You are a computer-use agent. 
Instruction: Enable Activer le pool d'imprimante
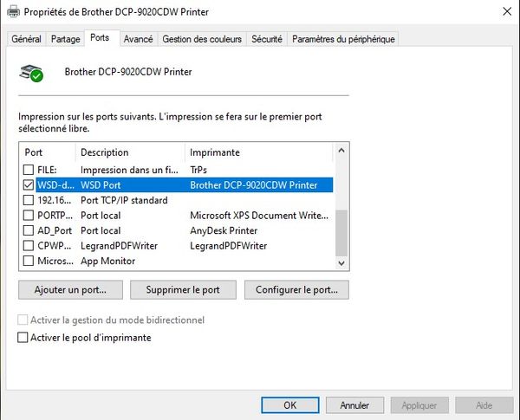23,338
